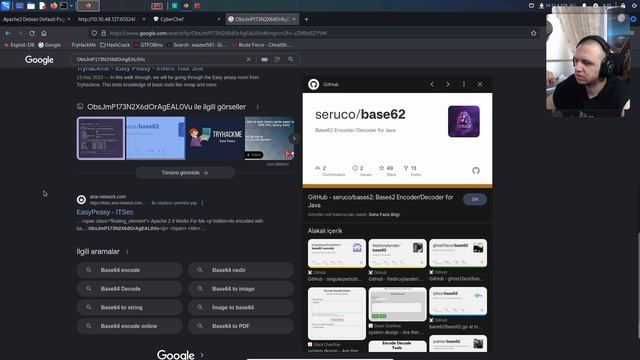Select the video thumbnail in carousel
This screenshot has width=640, height=360.
point(269,138)
